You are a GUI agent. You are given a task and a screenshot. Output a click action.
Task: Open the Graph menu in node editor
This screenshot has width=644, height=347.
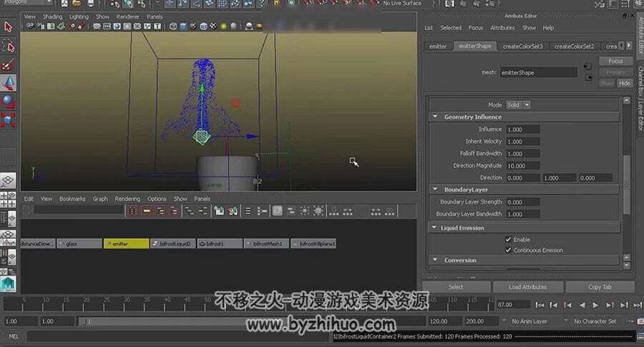99,199
